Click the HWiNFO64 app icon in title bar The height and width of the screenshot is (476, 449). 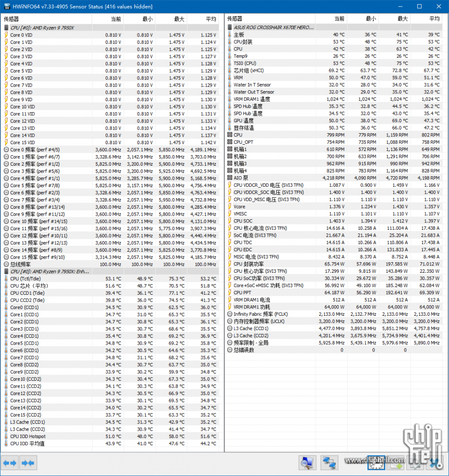(x=7, y=6)
